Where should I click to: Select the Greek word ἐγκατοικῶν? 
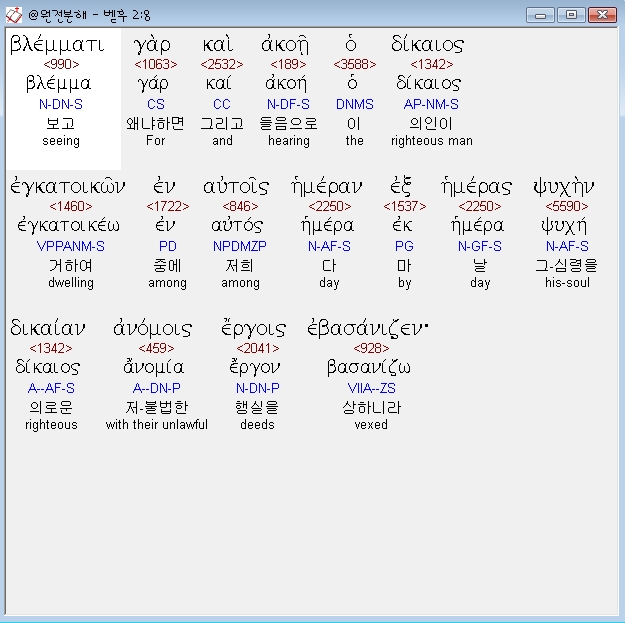coord(68,187)
